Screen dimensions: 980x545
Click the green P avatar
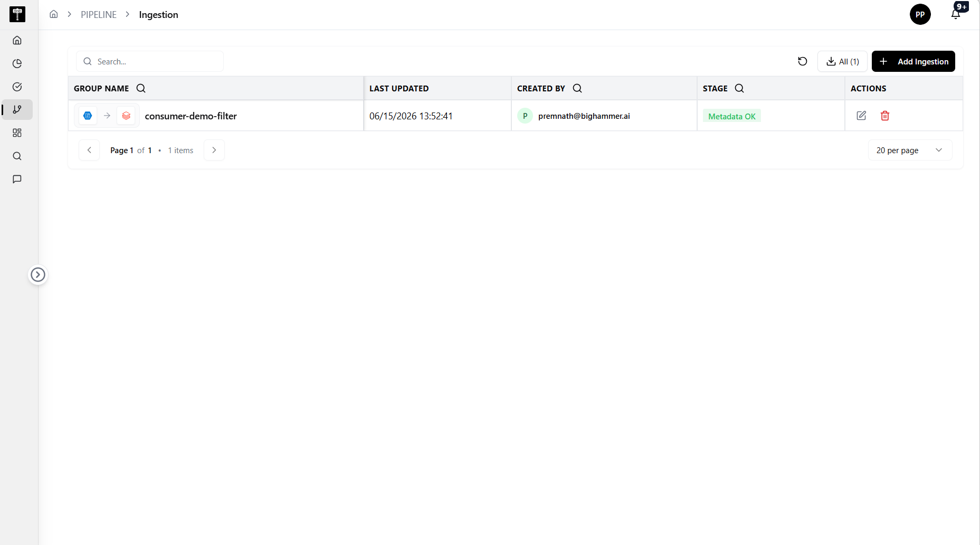(x=525, y=116)
